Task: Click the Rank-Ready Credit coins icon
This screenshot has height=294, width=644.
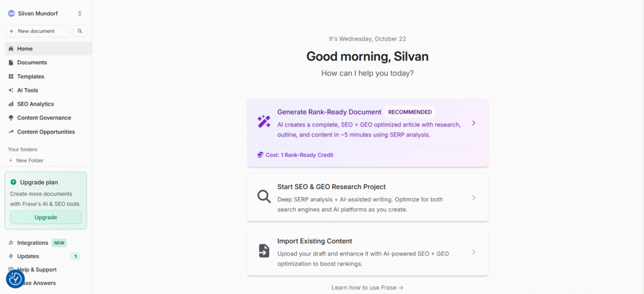Action: click(260, 155)
